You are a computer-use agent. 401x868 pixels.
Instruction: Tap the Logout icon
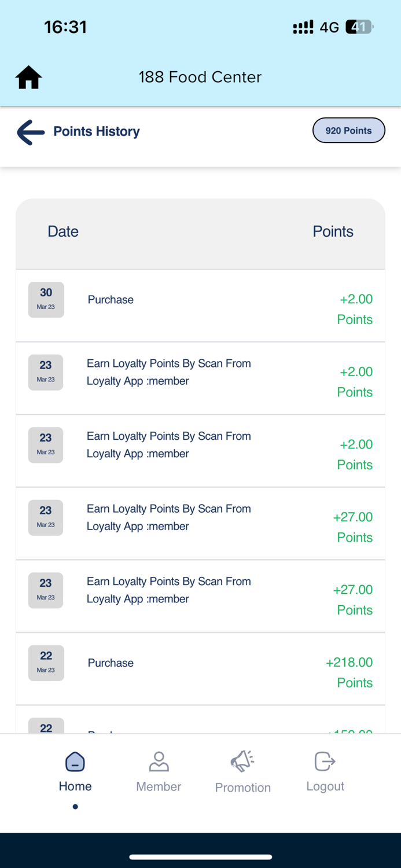click(325, 762)
